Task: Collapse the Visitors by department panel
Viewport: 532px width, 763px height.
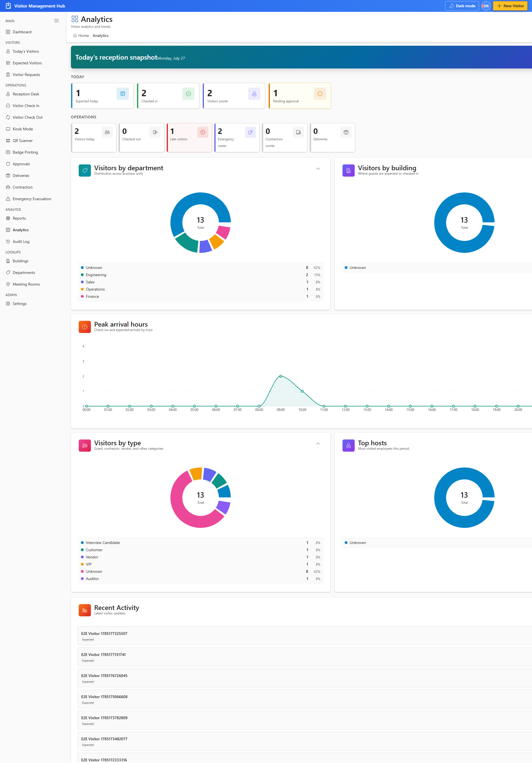Action: pyautogui.click(x=318, y=169)
